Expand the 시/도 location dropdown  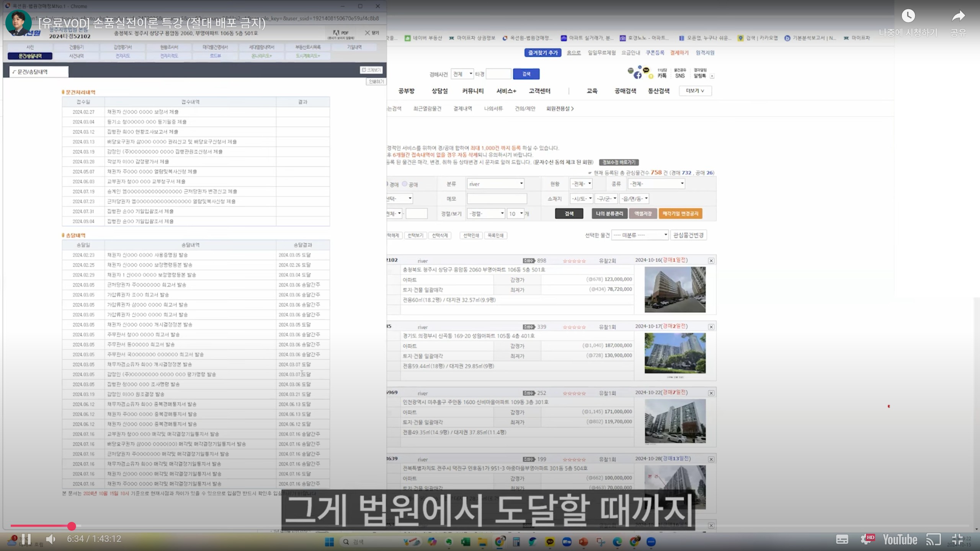[x=581, y=199]
